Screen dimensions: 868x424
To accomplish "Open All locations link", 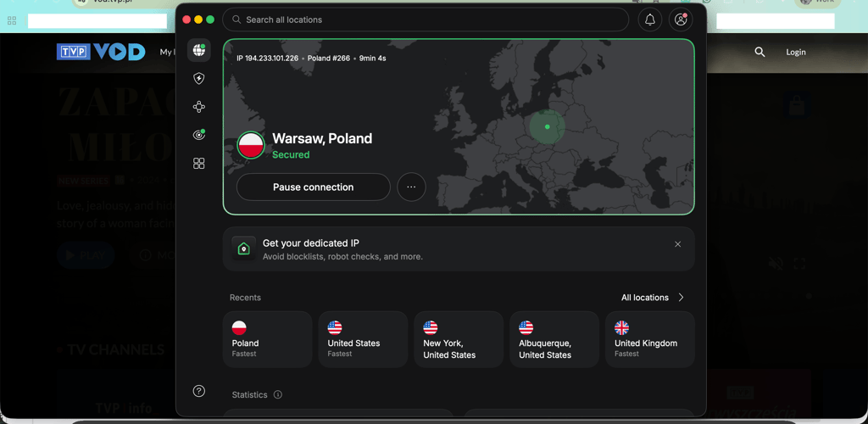I will coord(645,298).
